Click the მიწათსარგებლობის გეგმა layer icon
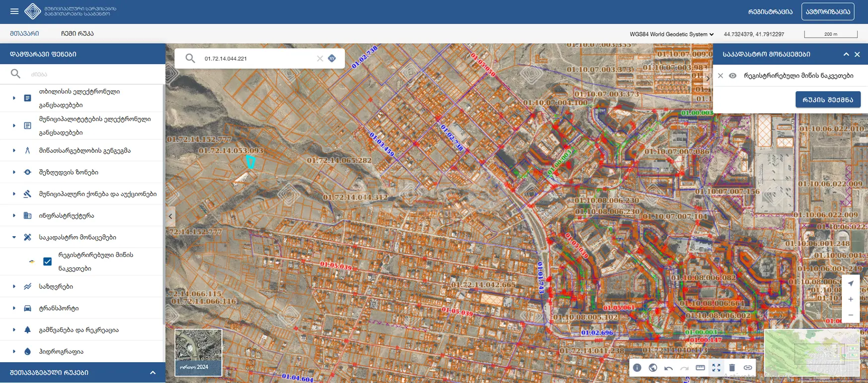Screen dimensions: 868x383 [x=27, y=150]
